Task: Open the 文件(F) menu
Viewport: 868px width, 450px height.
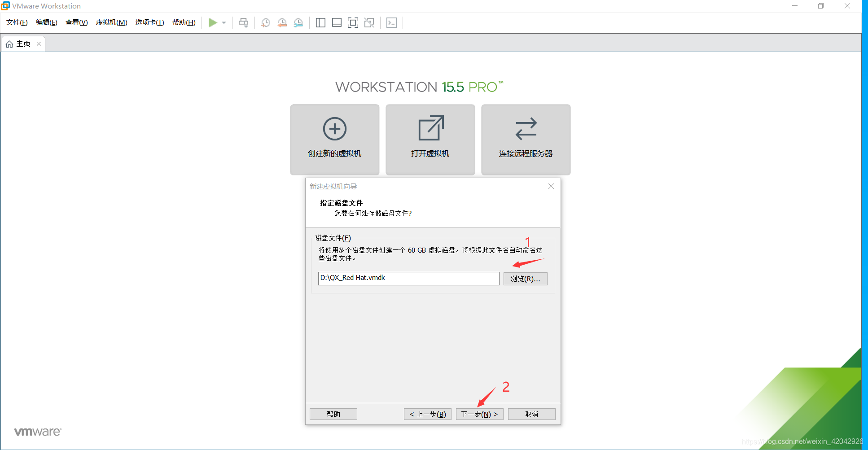Action: click(x=17, y=22)
